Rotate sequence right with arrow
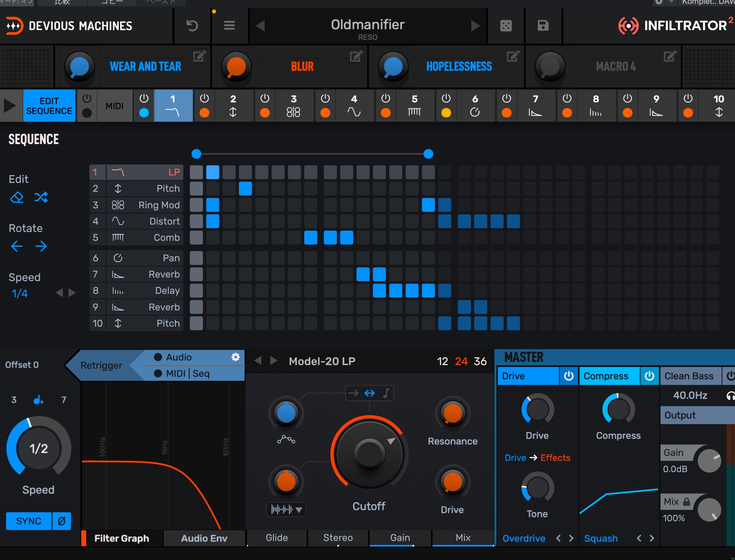This screenshot has height=560, width=735. (41, 246)
